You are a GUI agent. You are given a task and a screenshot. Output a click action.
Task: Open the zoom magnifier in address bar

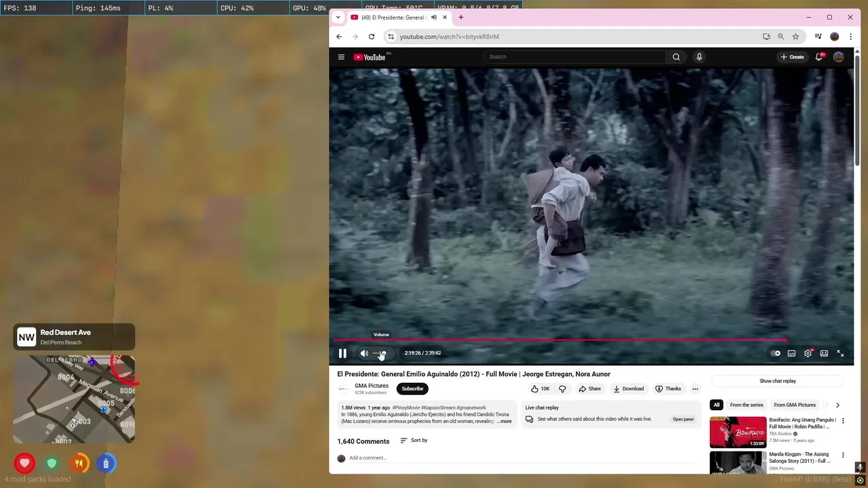tap(781, 37)
